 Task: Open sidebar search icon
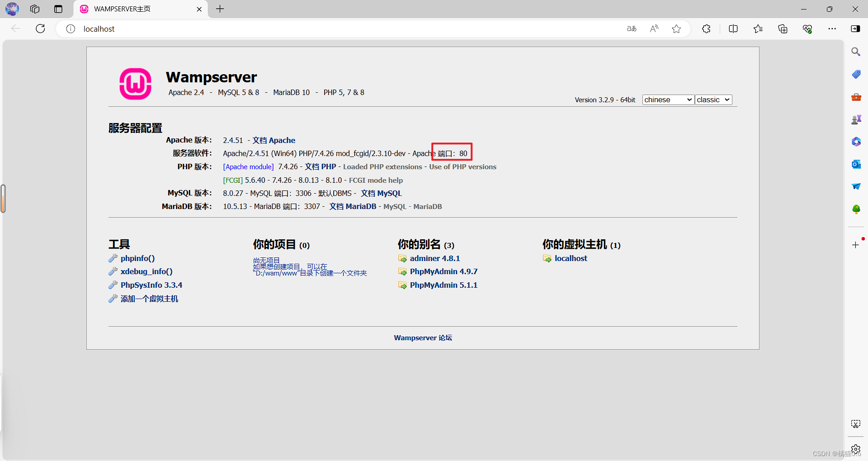click(856, 52)
